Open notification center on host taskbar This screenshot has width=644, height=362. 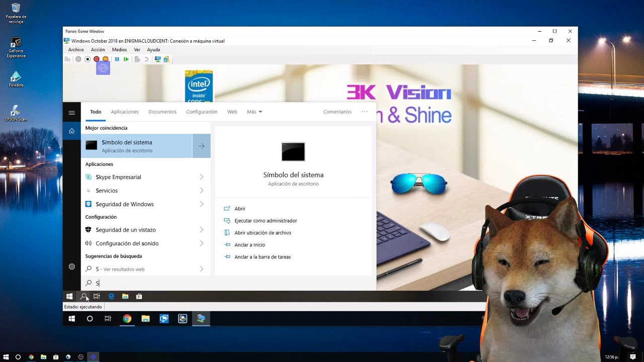(633, 357)
